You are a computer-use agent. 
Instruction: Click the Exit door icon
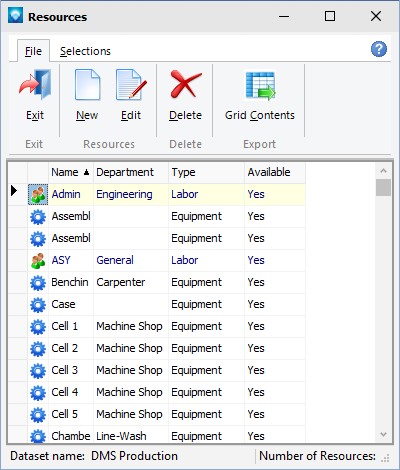click(x=35, y=85)
